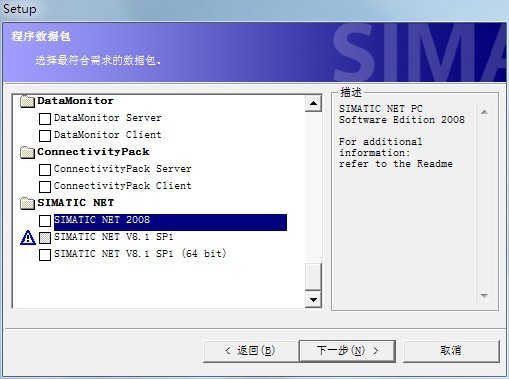Select the ConnectivityPack Client entry text
509x379 pixels.
point(123,186)
